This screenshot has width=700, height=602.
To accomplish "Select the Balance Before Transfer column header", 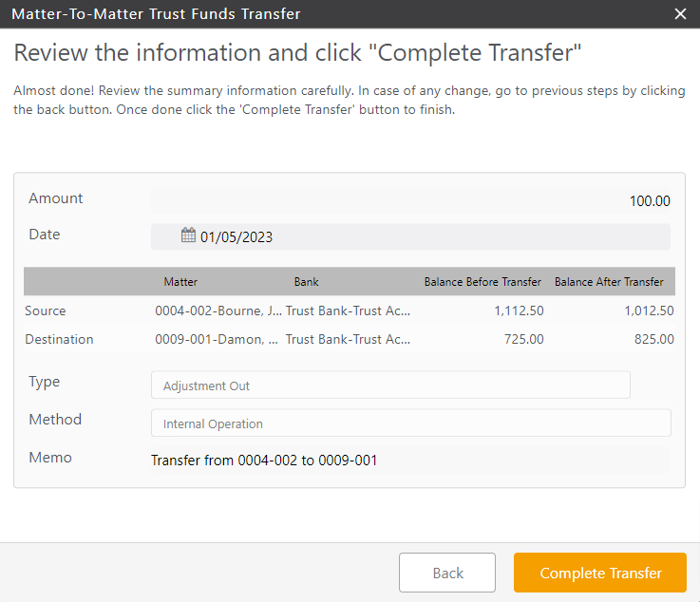I will point(482,282).
